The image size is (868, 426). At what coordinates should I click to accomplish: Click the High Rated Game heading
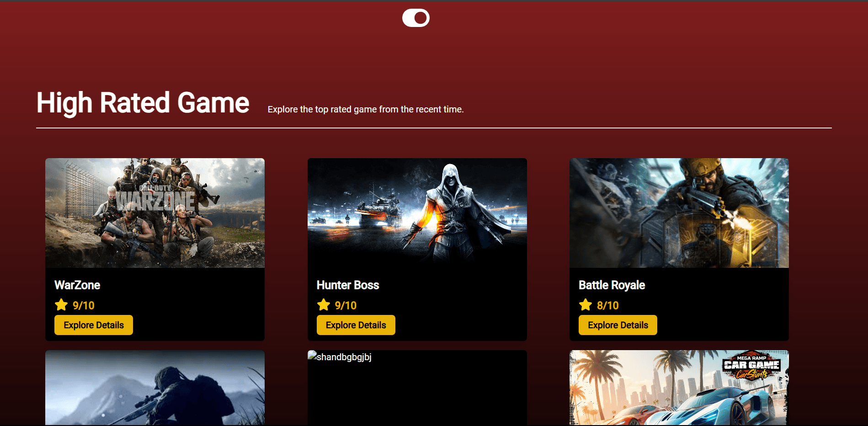[143, 102]
